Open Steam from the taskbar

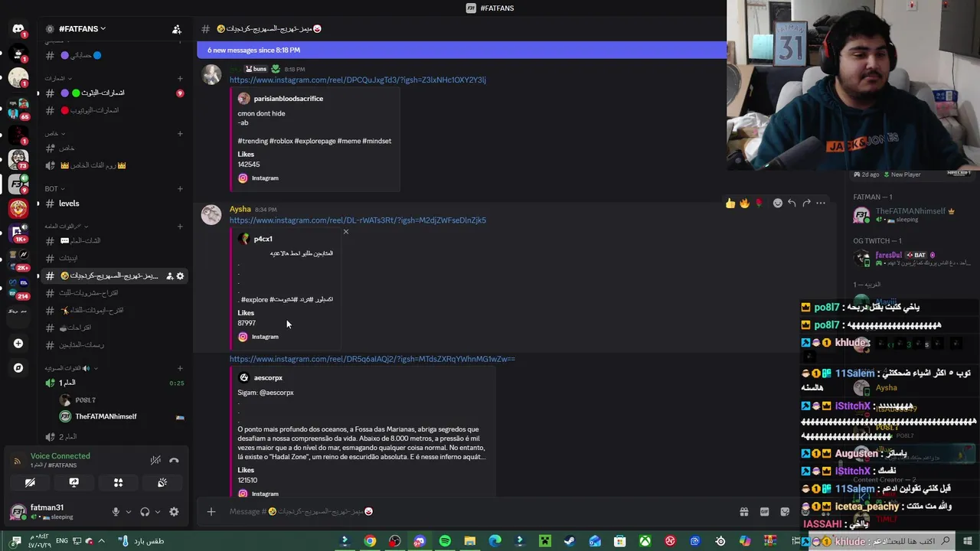tap(570, 541)
